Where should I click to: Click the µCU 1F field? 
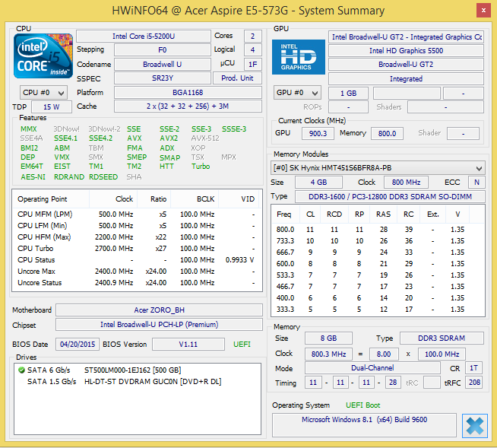tap(252, 65)
